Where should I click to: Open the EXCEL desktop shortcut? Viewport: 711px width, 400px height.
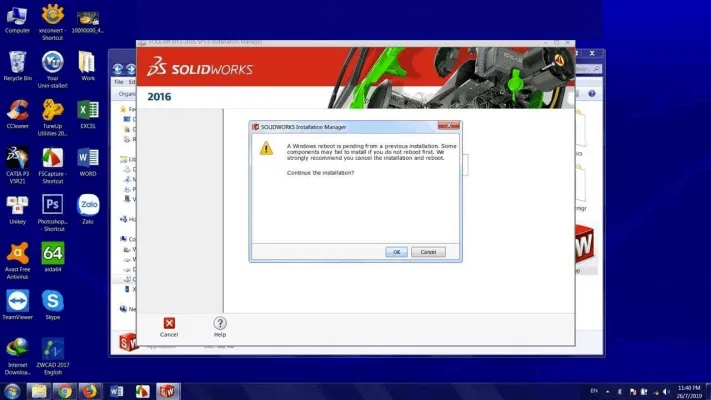[x=88, y=114]
